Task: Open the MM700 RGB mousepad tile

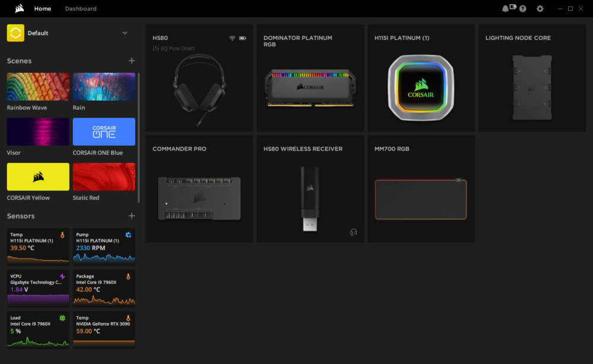Action: [x=421, y=189]
